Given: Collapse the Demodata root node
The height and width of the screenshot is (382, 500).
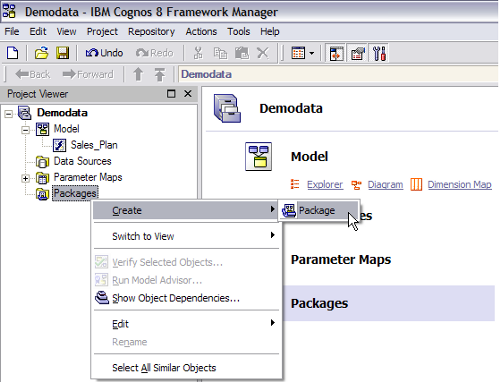Looking at the screenshot, I should (x=9, y=114).
